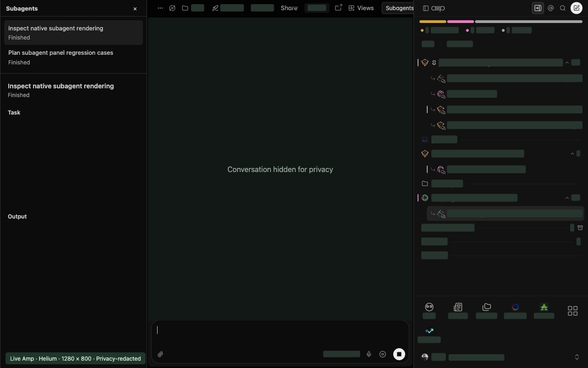Click the green check-arrow icon shortcut
This screenshot has width=588, height=368.
tap(429, 330)
